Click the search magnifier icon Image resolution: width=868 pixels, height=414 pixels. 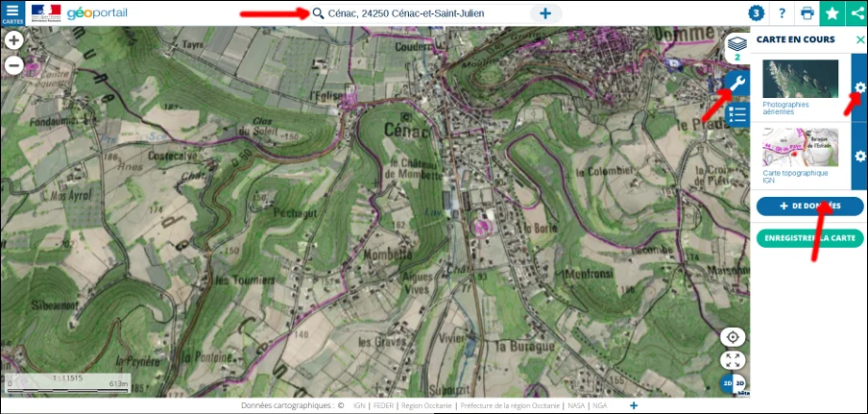point(318,13)
